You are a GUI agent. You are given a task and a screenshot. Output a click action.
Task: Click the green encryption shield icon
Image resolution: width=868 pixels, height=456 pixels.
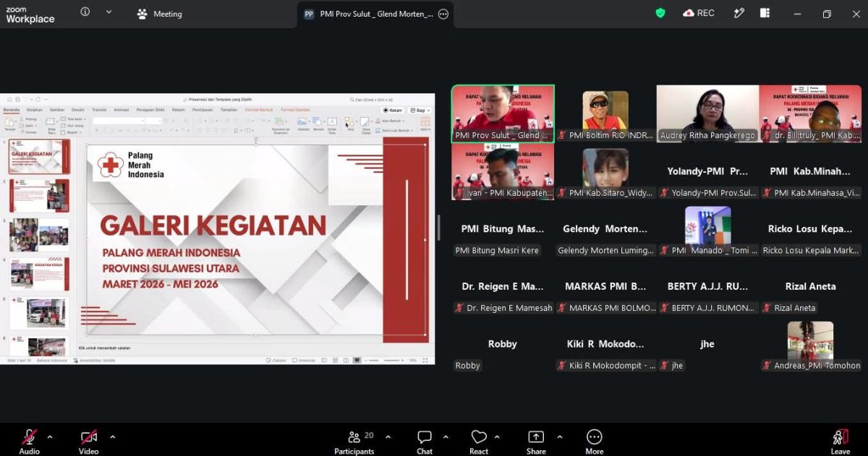660,13
